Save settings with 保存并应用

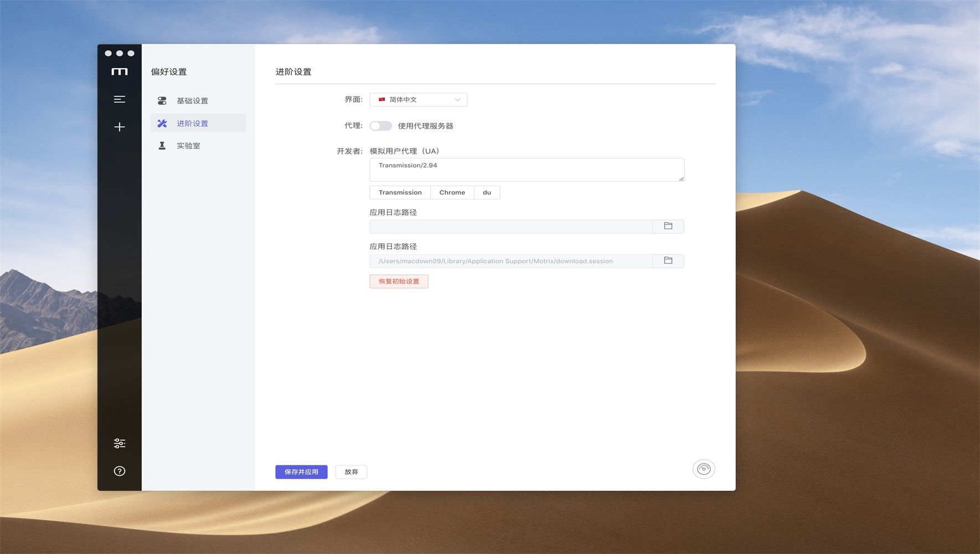[301, 472]
